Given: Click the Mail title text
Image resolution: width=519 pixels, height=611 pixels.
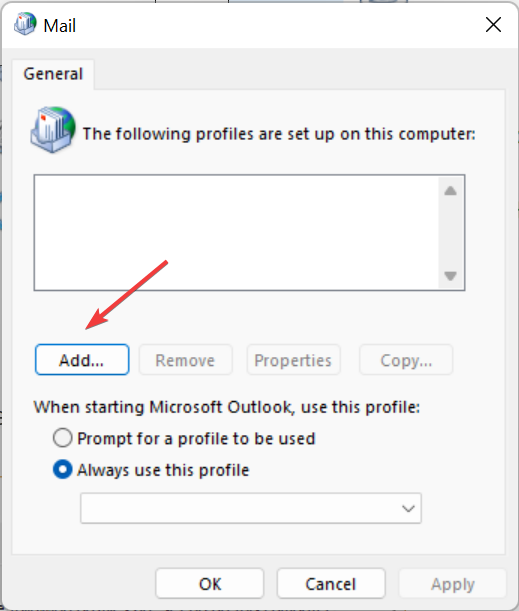Looking at the screenshot, I should [x=60, y=26].
